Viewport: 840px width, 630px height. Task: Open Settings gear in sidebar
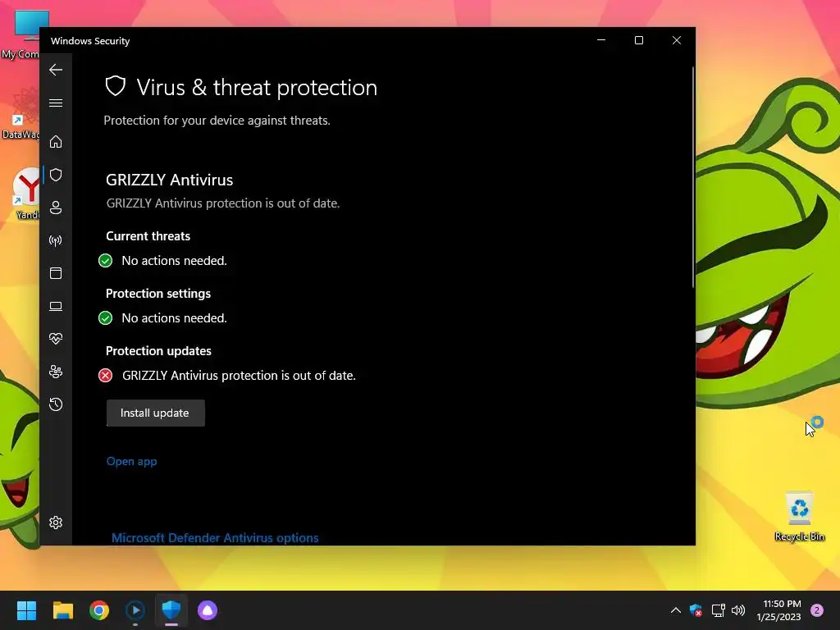(x=56, y=523)
